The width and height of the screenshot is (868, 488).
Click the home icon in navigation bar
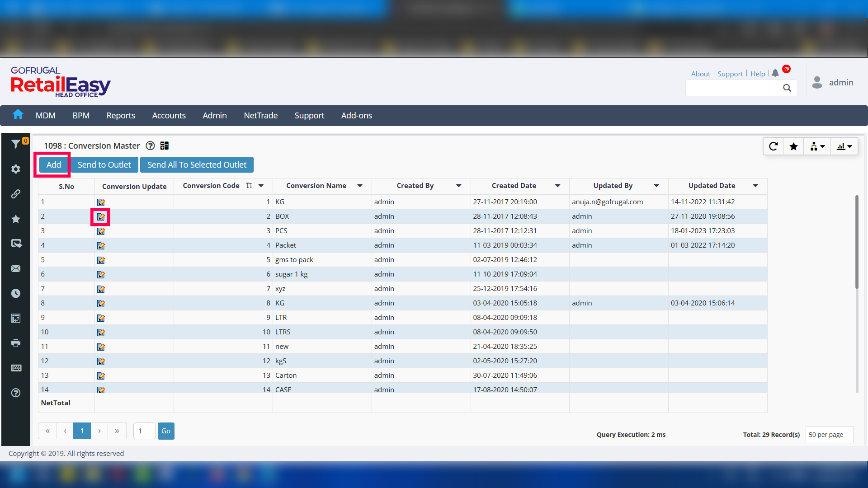[18, 115]
